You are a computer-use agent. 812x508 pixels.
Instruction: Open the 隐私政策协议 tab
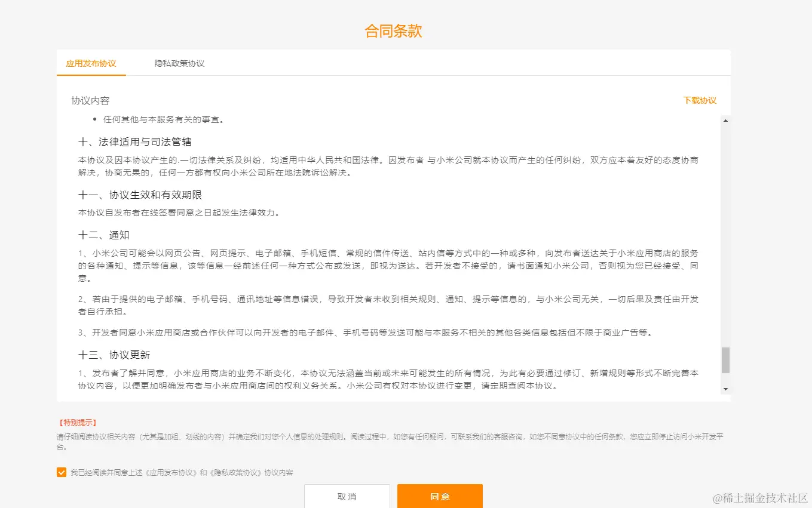(x=179, y=63)
